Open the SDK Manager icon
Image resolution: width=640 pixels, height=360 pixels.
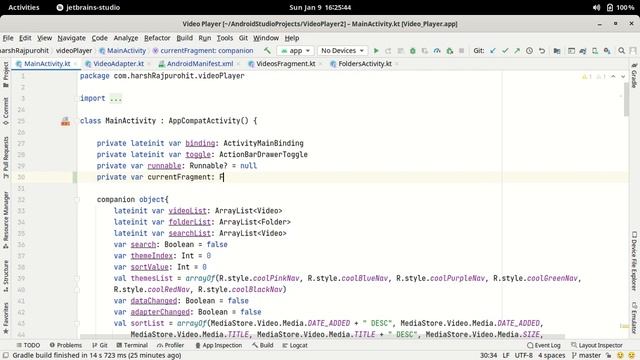coord(607,51)
